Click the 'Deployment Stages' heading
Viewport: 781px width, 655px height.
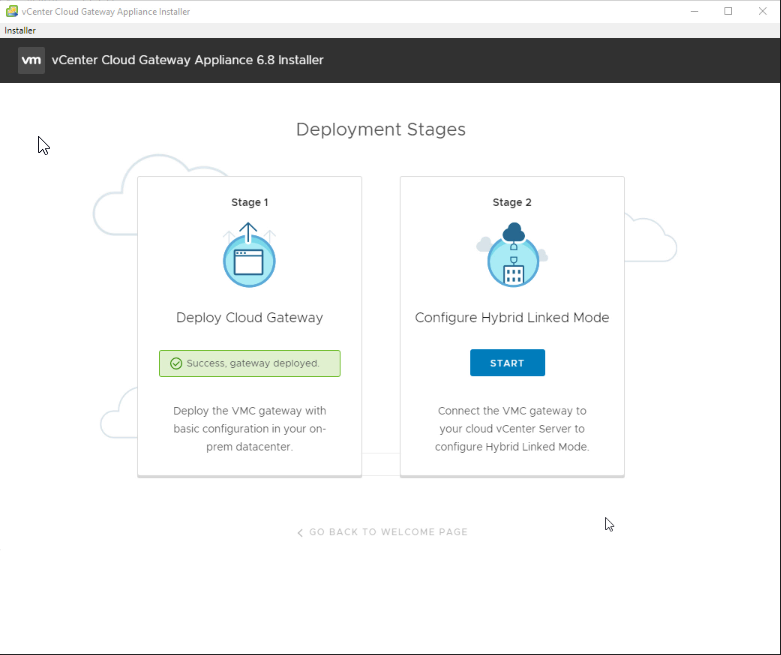381,130
